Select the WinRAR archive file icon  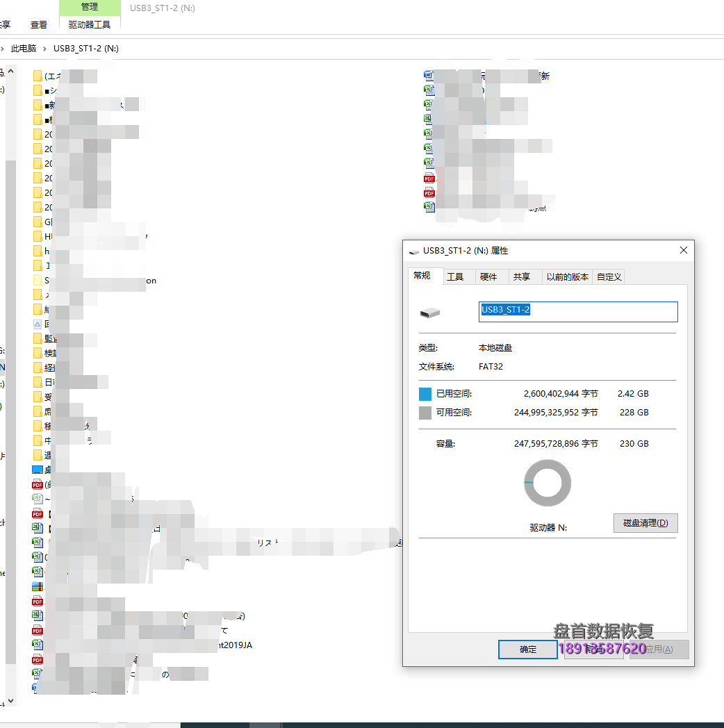(x=38, y=586)
